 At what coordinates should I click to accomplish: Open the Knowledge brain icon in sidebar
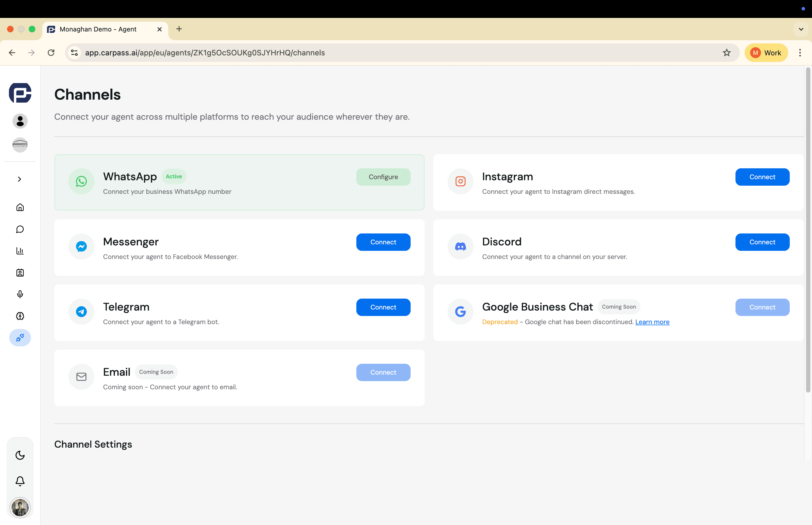[20, 316]
